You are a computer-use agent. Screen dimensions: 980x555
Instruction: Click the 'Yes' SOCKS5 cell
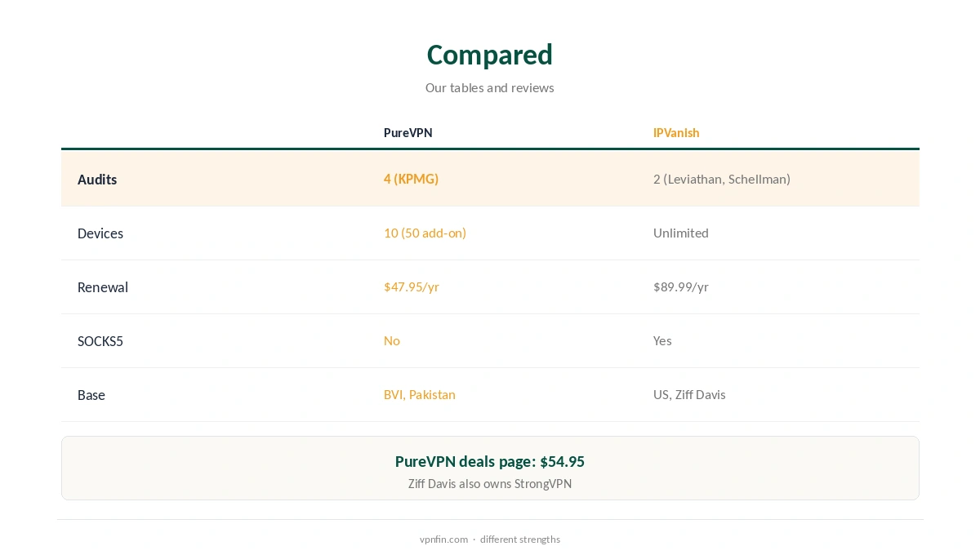coord(662,340)
